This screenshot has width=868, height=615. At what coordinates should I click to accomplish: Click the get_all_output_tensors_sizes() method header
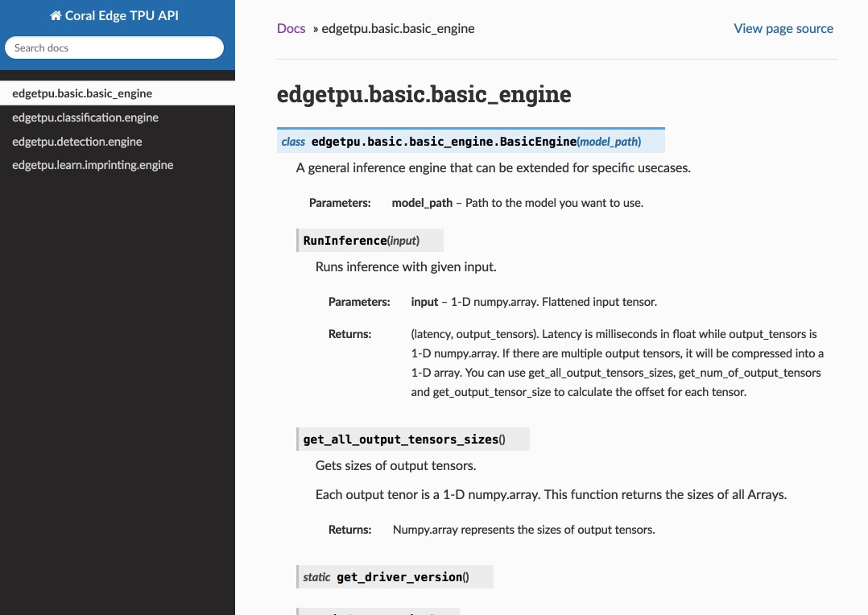[x=413, y=439]
